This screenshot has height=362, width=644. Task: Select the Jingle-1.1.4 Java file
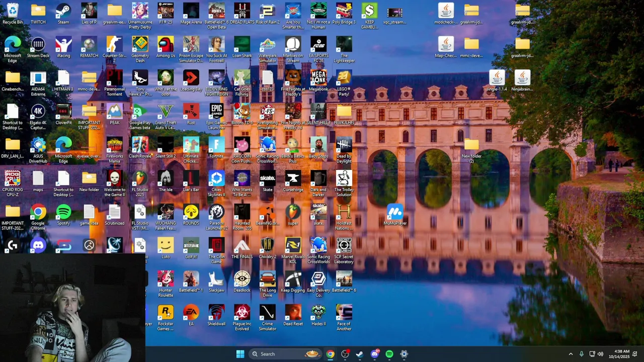[497, 80]
